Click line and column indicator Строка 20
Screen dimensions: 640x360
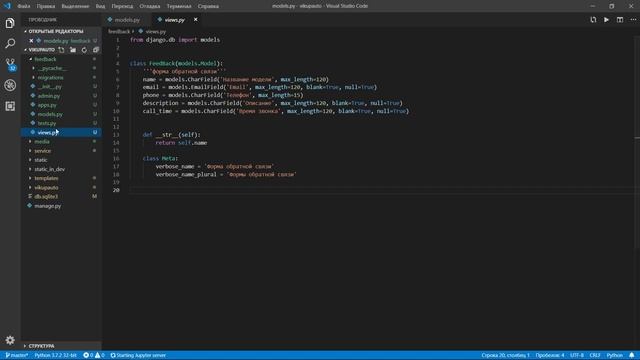[505, 355]
